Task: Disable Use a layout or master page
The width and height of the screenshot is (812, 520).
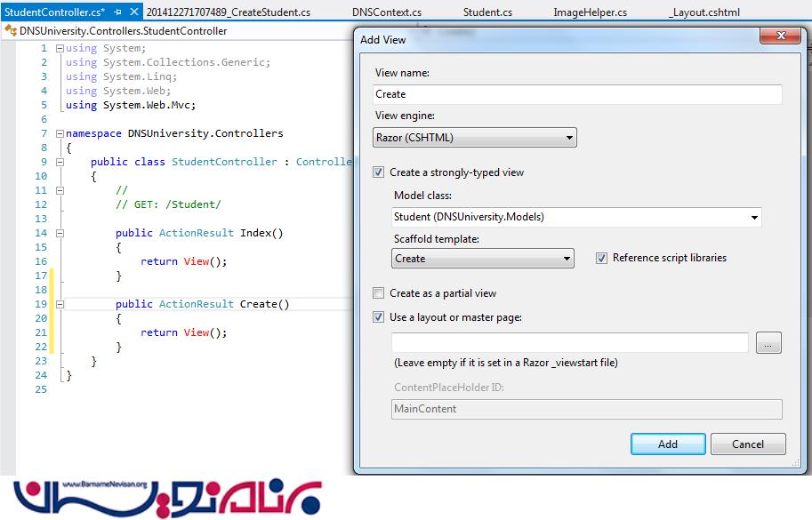Action: click(x=380, y=317)
